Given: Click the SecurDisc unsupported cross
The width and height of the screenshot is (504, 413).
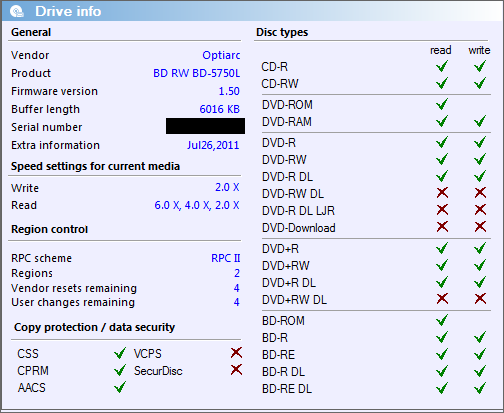Looking at the screenshot, I should 236,370.
